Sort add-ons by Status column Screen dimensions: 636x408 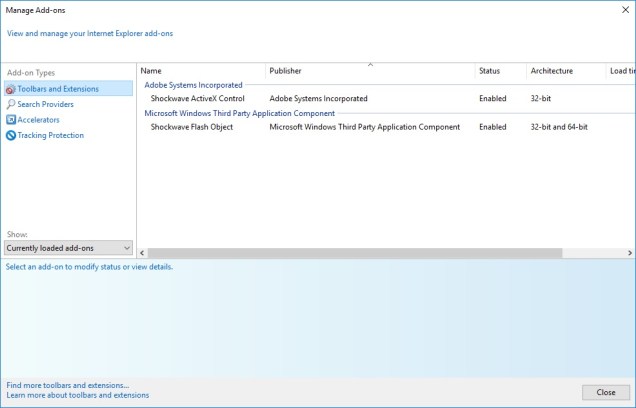(499, 71)
